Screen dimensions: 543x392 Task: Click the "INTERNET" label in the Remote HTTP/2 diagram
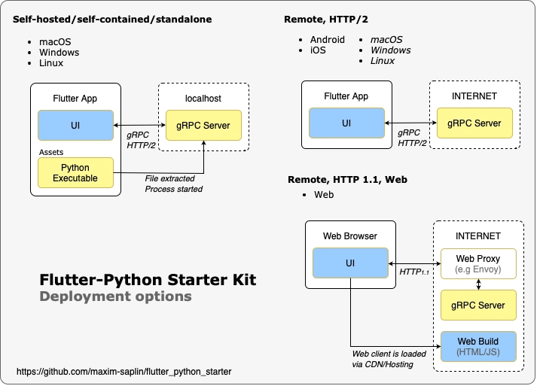point(474,96)
